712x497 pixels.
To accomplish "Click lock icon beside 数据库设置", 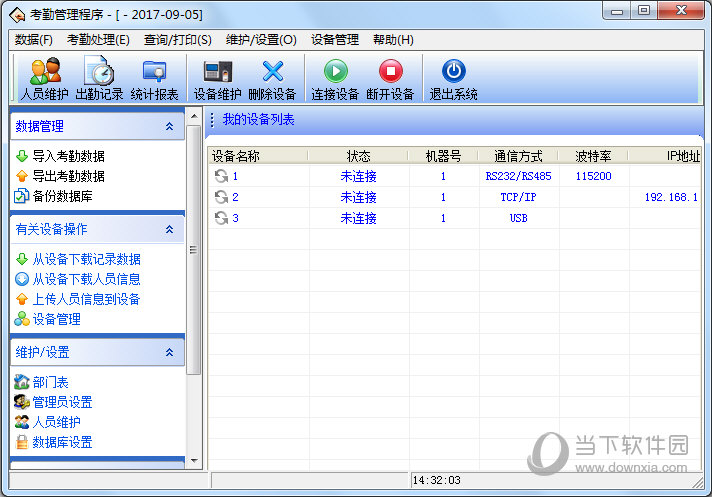I will (22, 442).
